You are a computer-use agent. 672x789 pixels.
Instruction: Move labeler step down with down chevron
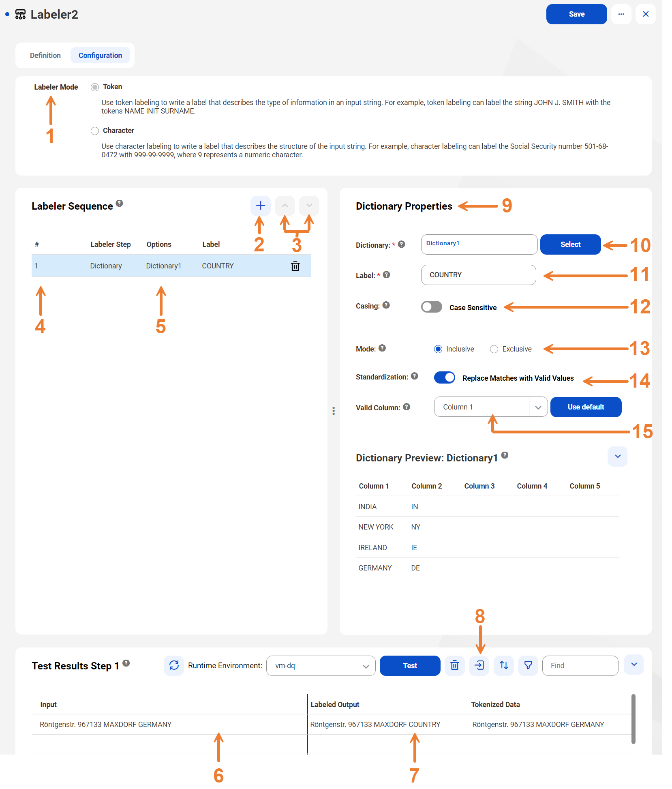(309, 206)
